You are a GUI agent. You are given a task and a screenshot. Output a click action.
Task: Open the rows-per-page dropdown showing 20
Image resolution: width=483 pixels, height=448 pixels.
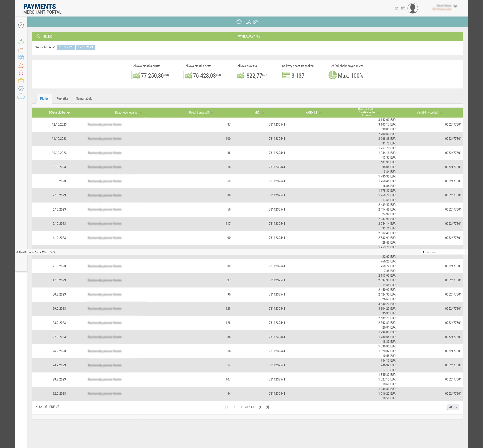pos(453,407)
